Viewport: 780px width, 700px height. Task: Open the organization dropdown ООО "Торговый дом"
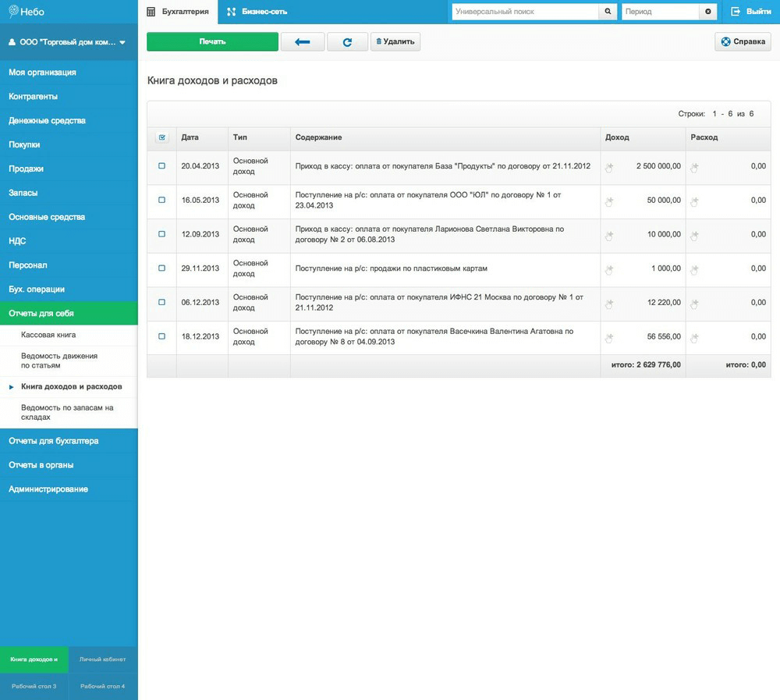(x=68, y=42)
